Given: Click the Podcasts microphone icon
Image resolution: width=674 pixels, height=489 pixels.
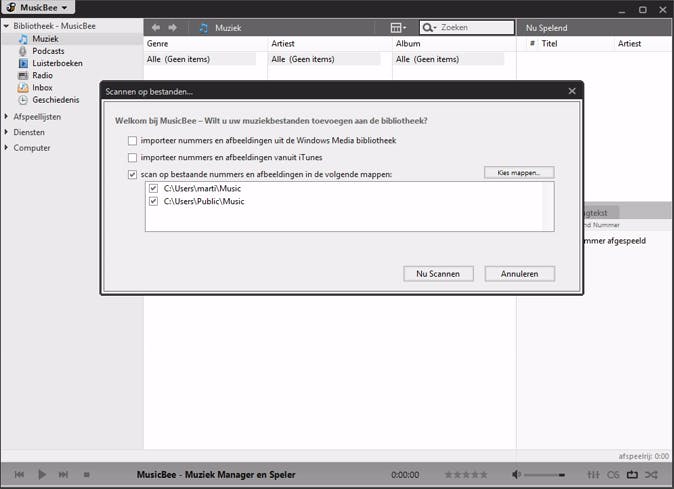Looking at the screenshot, I should point(23,51).
